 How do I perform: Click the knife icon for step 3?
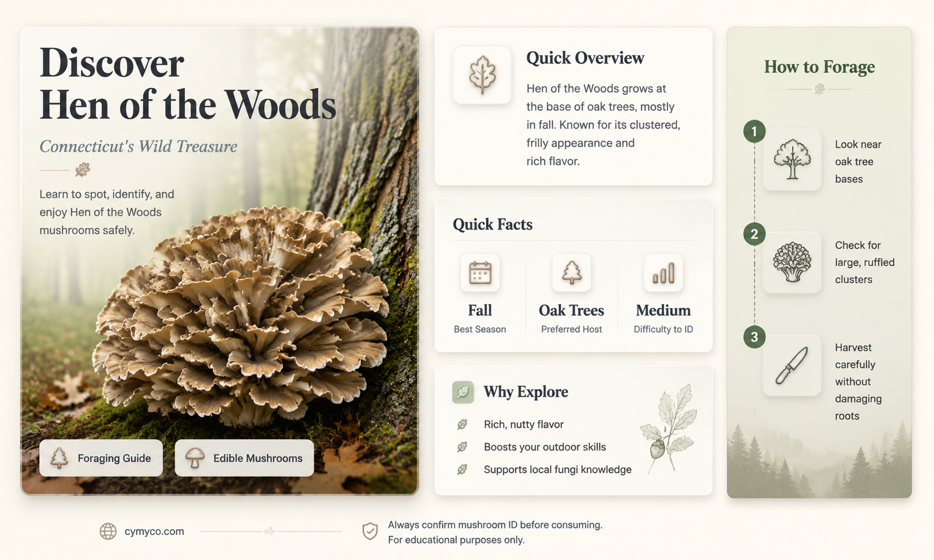[x=792, y=365]
